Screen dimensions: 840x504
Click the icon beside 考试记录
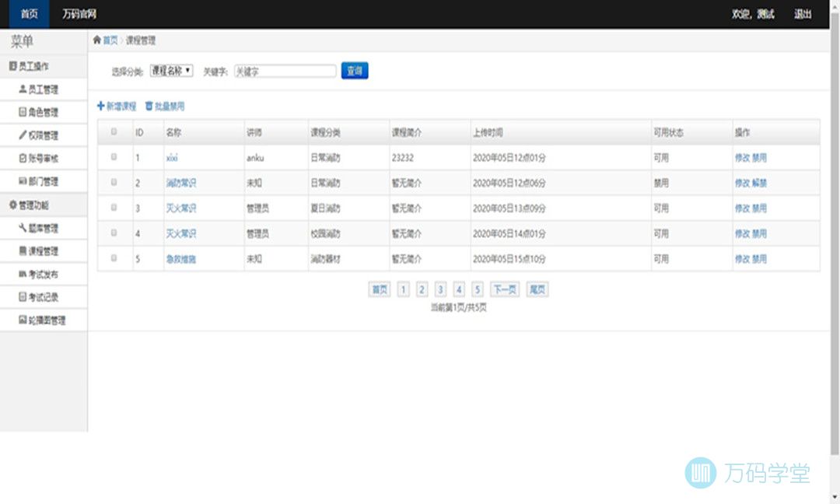coord(23,297)
